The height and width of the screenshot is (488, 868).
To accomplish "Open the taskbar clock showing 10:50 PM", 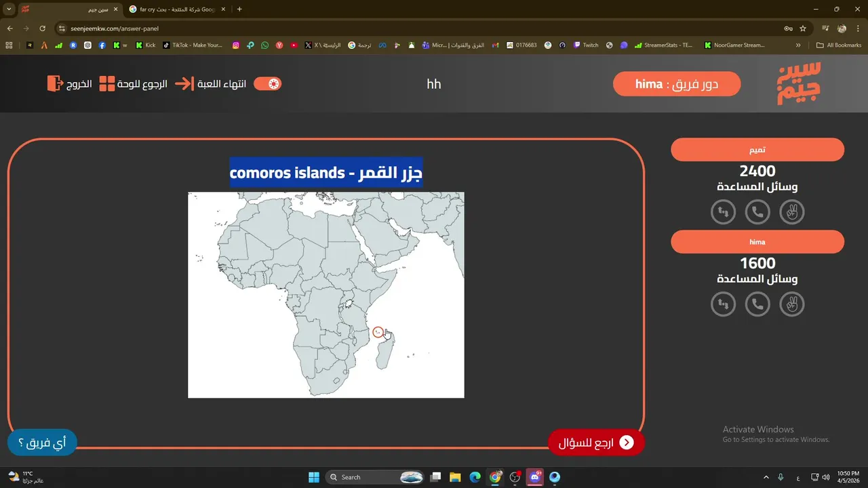I will pos(848,477).
